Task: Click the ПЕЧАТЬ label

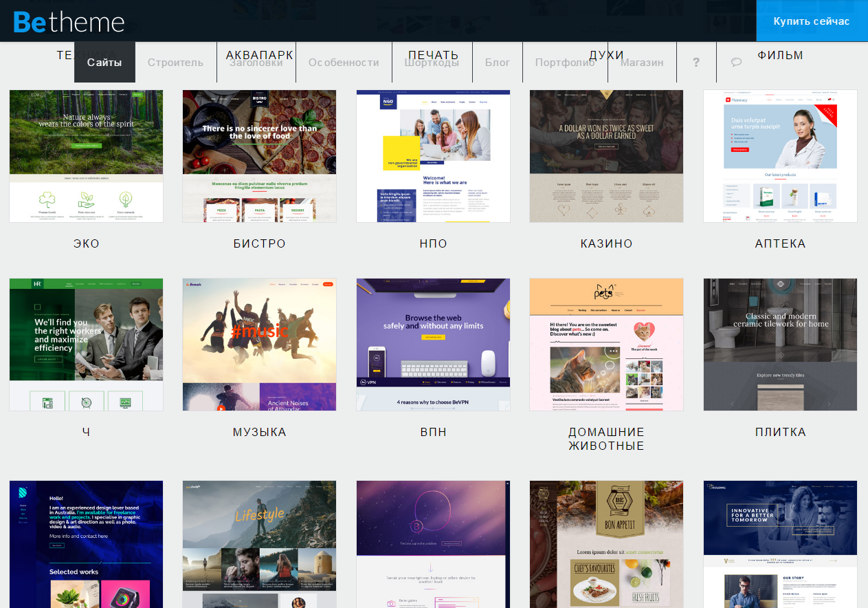Action: pos(434,55)
